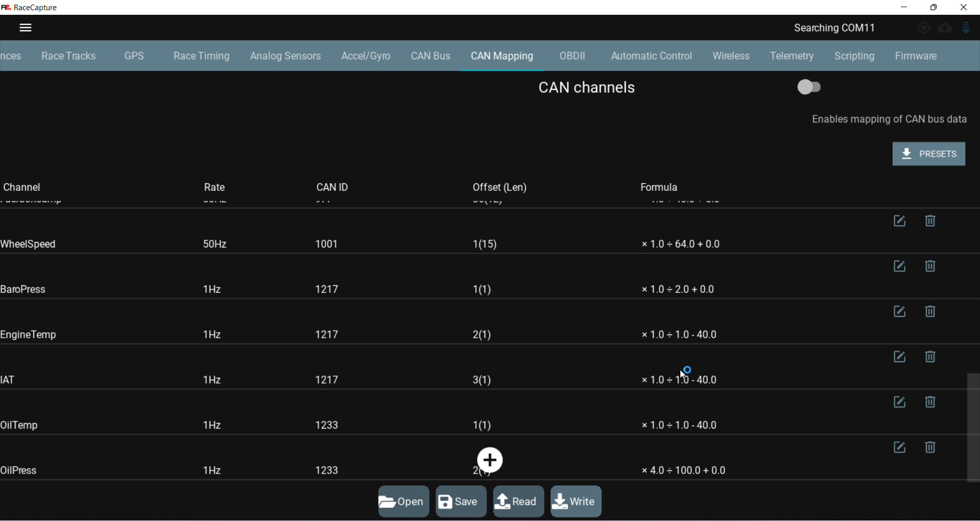
Task: Go to the Analog Sensors tab
Action: pyautogui.click(x=285, y=56)
